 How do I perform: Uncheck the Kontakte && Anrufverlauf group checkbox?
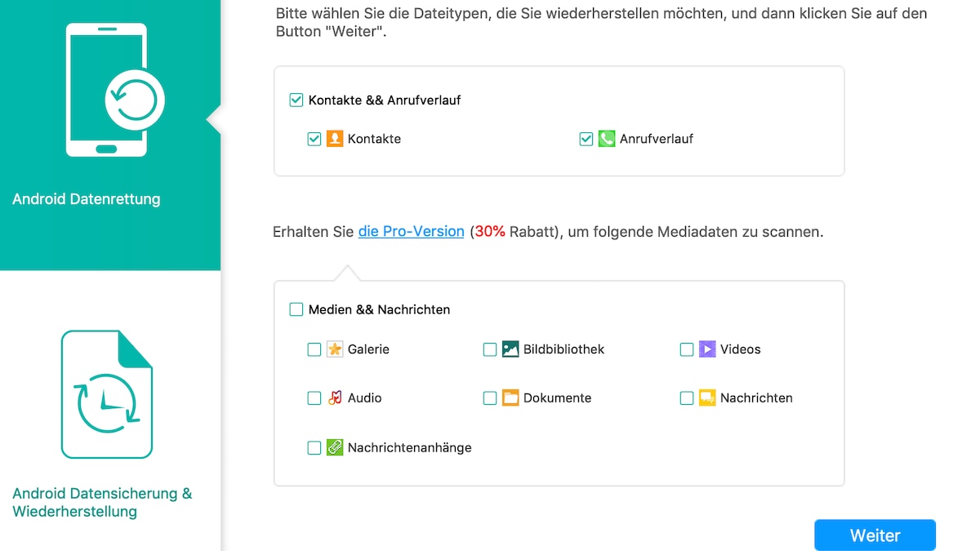pos(296,100)
